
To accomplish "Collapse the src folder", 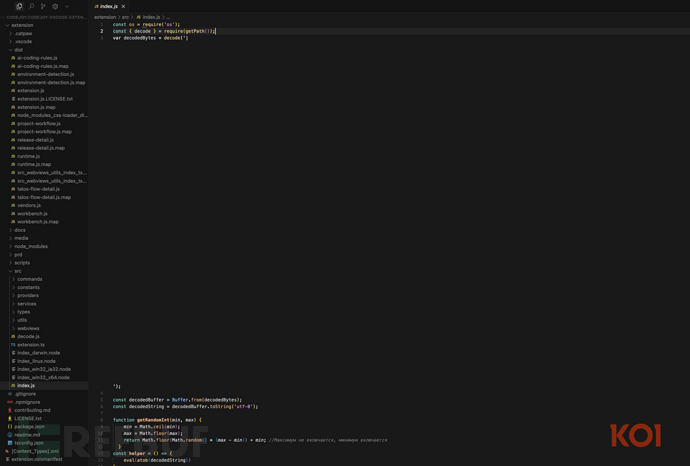I will pyautogui.click(x=18, y=271).
